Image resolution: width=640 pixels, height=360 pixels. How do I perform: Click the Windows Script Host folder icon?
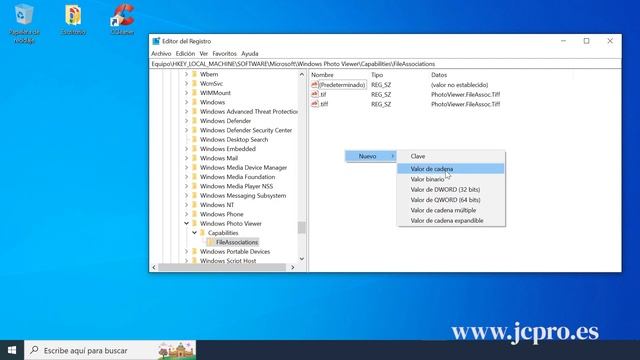[x=195, y=260]
